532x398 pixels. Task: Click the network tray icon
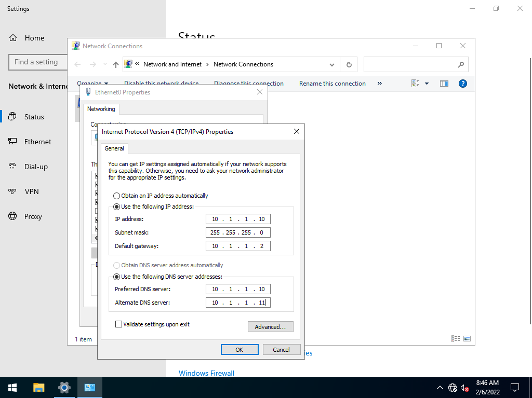click(x=453, y=388)
